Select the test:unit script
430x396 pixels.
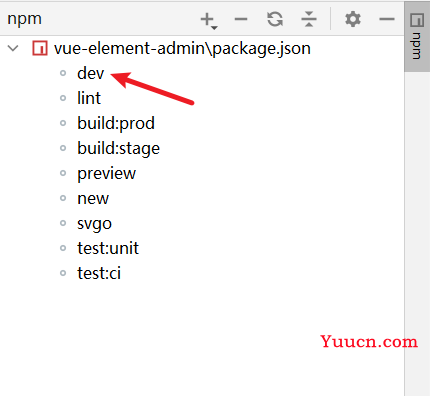tap(108, 248)
